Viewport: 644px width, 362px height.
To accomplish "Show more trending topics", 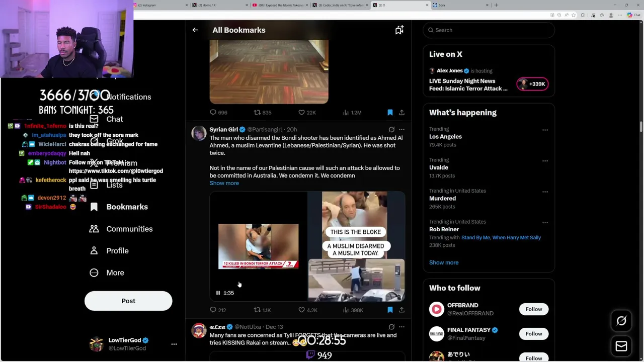I will (x=444, y=262).
